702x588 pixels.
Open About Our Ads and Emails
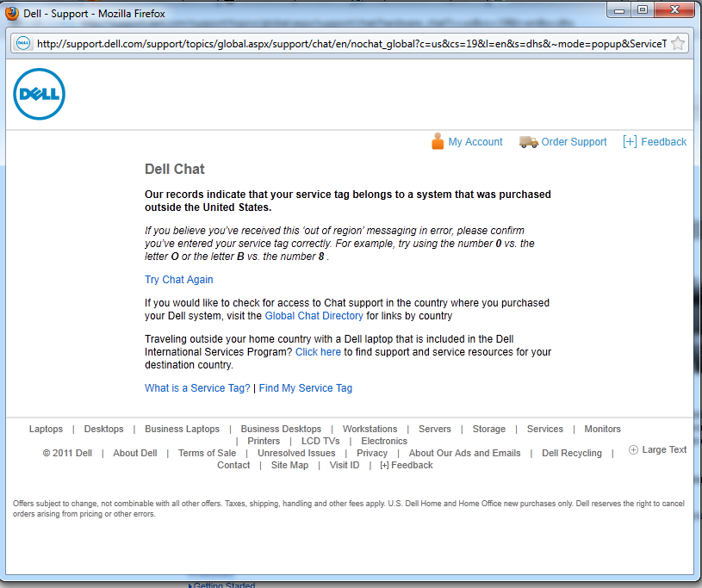(464, 453)
